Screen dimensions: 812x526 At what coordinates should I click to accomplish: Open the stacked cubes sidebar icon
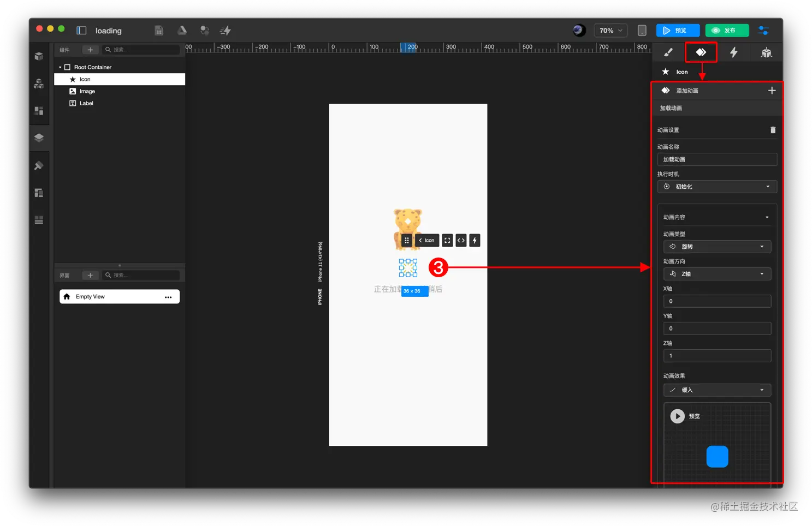tap(39, 83)
